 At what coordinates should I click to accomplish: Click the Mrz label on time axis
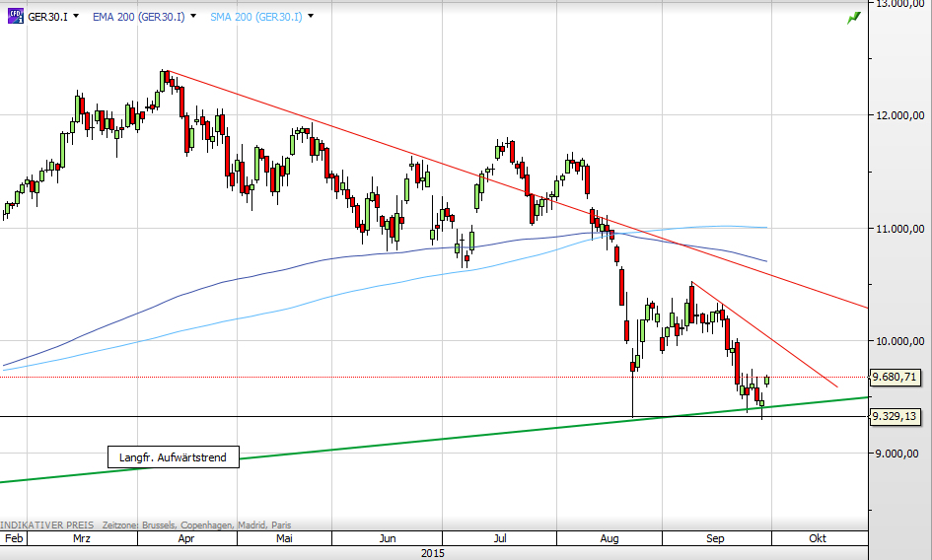tap(82, 538)
